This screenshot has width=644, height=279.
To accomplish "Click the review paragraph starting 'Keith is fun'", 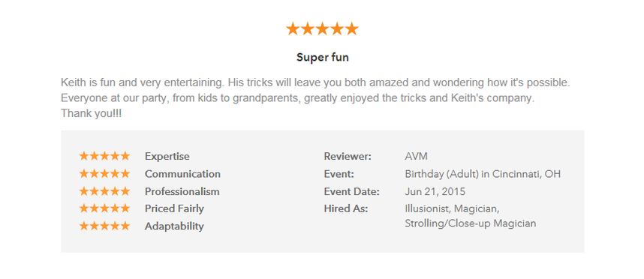I will click(x=316, y=98).
